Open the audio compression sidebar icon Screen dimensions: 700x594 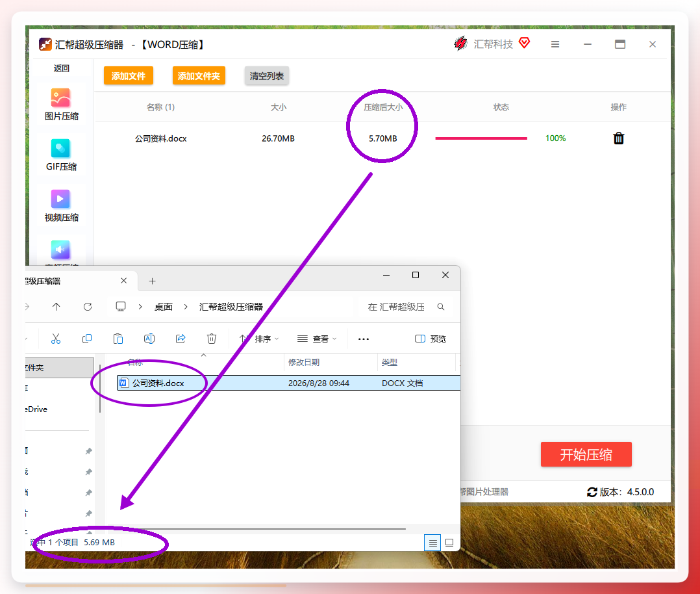click(61, 250)
